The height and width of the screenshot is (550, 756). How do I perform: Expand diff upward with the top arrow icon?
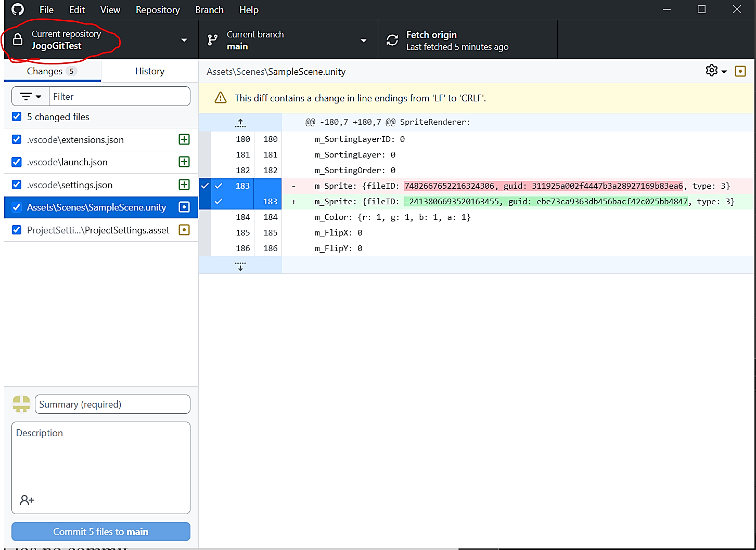pyautogui.click(x=240, y=123)
